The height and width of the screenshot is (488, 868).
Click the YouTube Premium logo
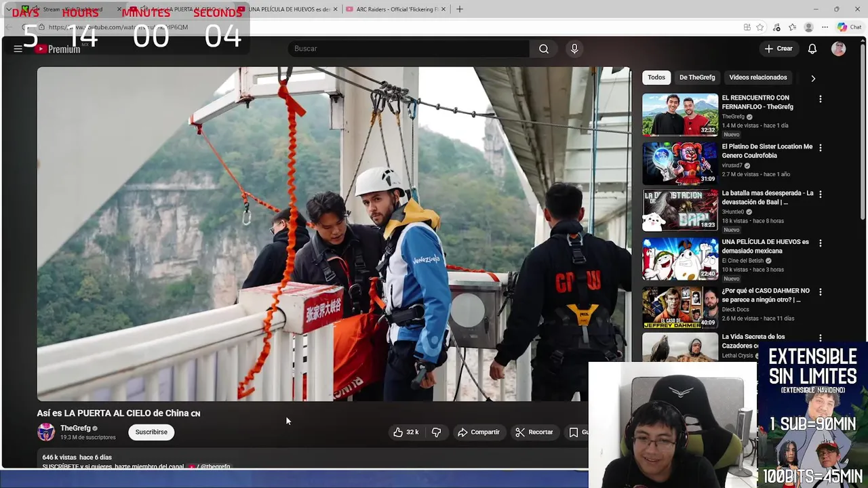point(58,49)
